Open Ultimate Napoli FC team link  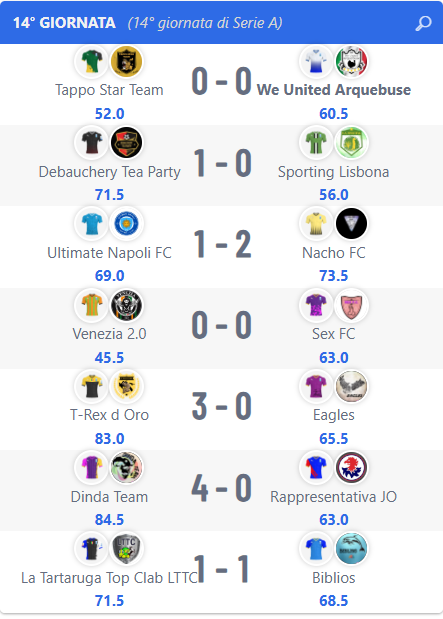click(x=109, y=253)
